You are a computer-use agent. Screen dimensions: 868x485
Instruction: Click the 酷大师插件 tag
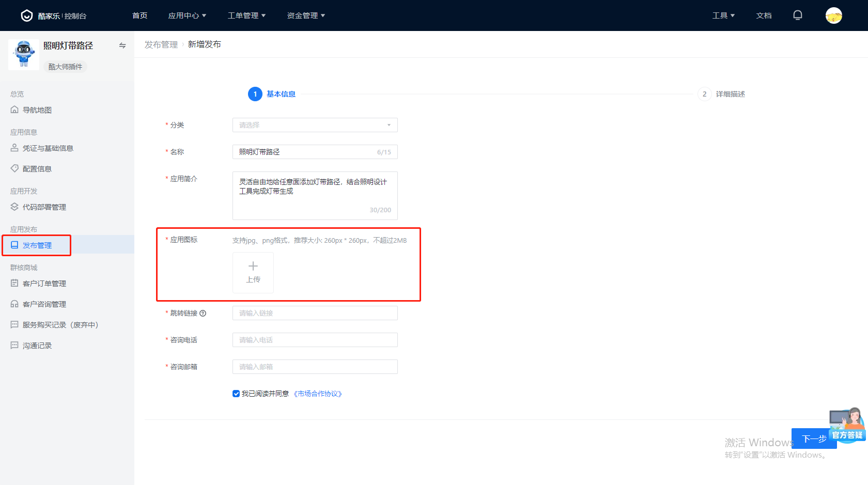[65, 67]
